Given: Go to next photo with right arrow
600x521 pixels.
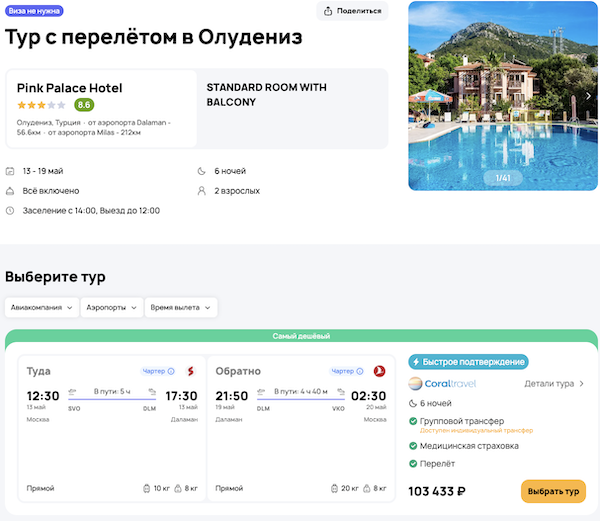Looking at the screenshot, I should pos(588,96).
